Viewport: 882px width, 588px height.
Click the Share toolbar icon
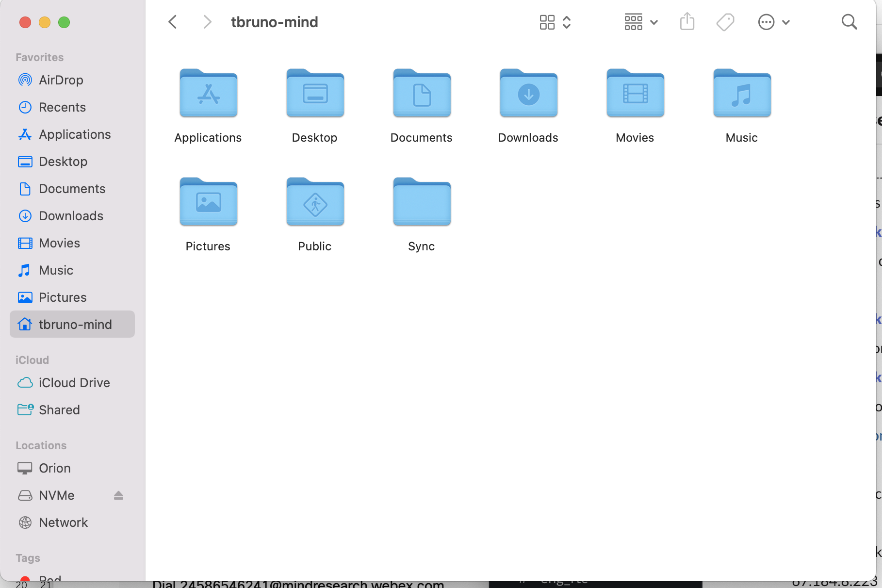tap(687, 22)
